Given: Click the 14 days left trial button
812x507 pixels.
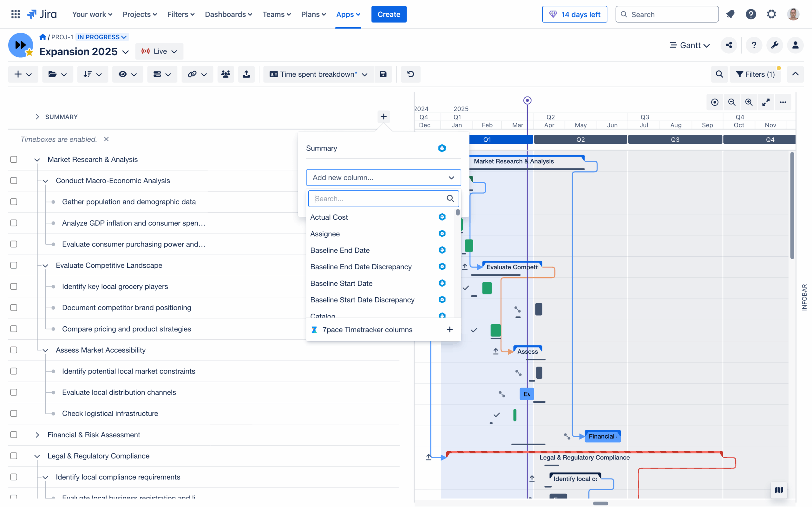Looking at the screenshot, I should tap(574, 14).
